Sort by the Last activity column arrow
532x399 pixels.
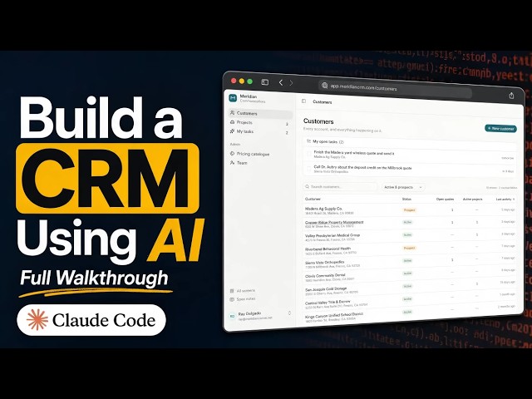[x=514, y=199]
